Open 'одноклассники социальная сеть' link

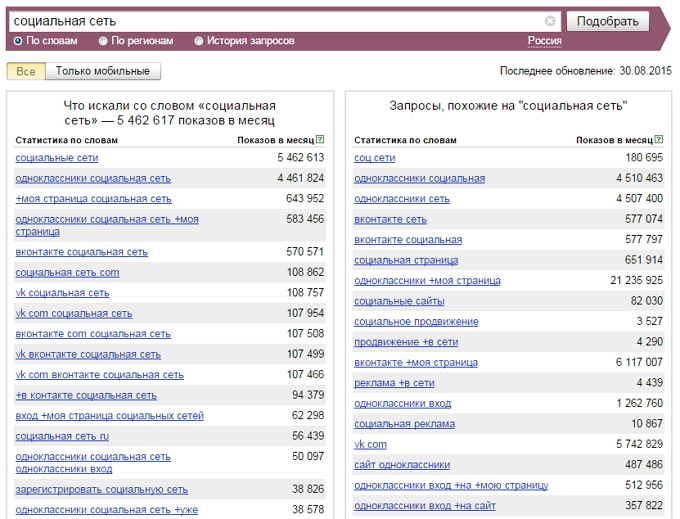[93, 178]
